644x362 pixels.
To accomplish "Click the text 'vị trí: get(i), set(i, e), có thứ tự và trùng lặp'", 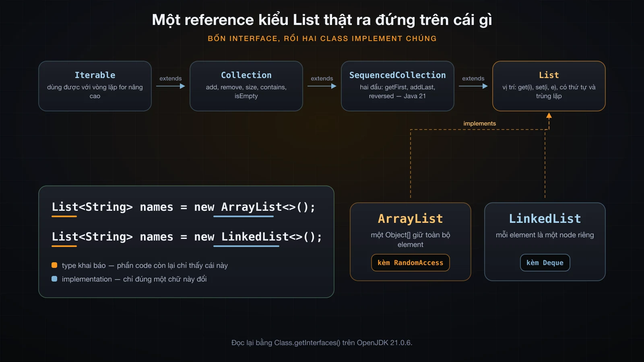I will tap(549, 92).
